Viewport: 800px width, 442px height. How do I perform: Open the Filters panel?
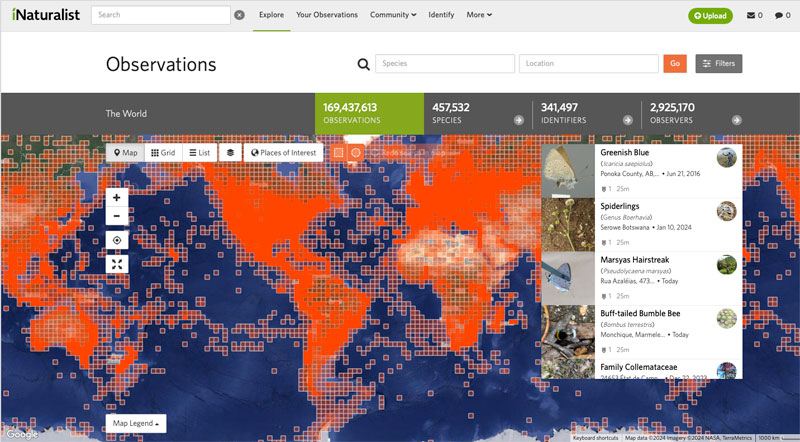(x=718, y=64)
